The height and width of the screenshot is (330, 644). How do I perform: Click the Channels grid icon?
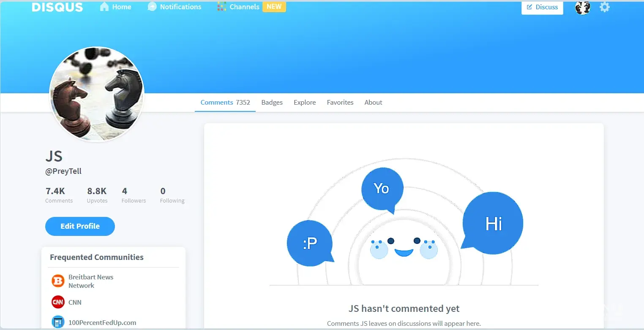pos(222,7)
